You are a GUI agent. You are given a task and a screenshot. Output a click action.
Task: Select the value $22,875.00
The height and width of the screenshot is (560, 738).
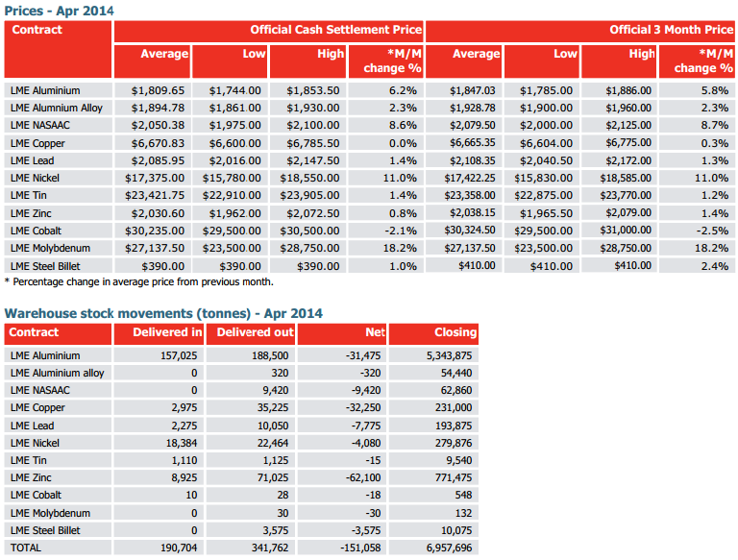[x=543, y=195]
